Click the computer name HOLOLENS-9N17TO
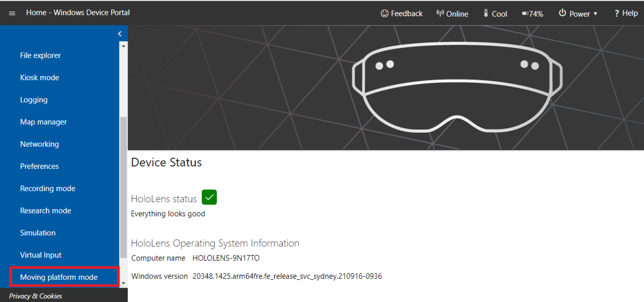 click(x=226, y=258)
